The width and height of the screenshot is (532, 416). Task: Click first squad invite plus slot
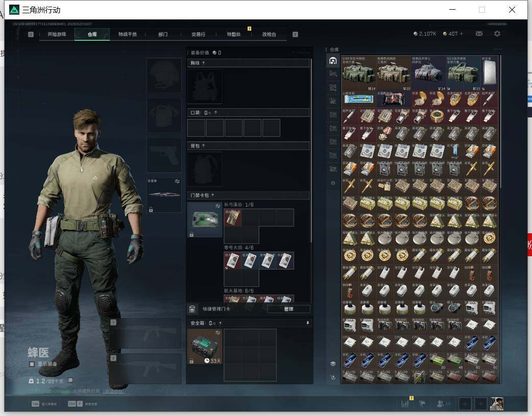click(x=465, y=404)
